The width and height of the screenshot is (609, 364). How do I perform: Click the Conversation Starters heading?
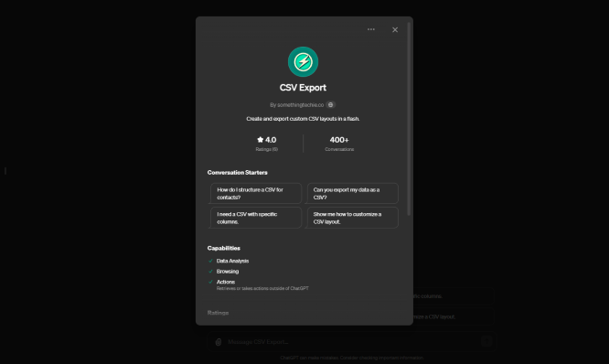coord(238,173)
